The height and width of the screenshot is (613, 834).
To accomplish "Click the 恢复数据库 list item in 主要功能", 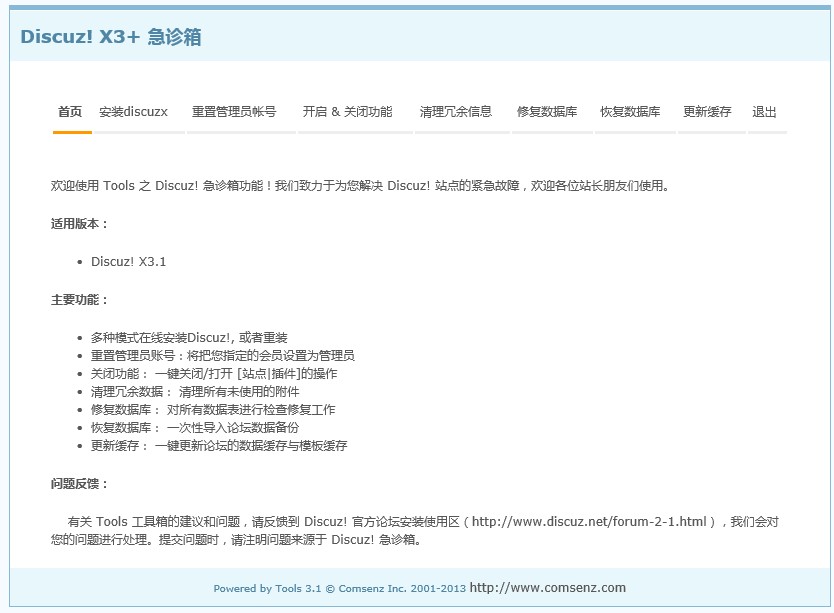I will click(195, 427).
